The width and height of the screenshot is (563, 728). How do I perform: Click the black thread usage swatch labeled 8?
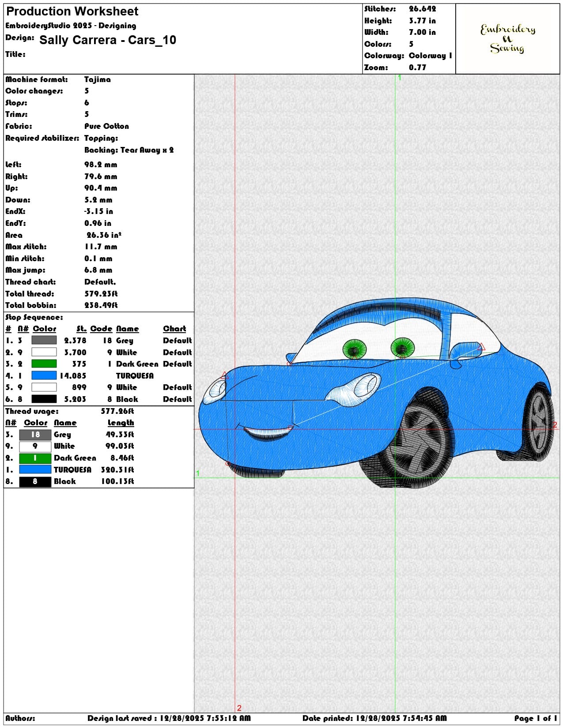pos(35,481)
